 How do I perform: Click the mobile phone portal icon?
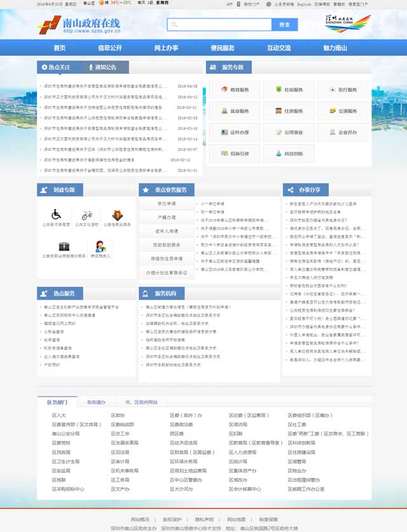point(238,4)
